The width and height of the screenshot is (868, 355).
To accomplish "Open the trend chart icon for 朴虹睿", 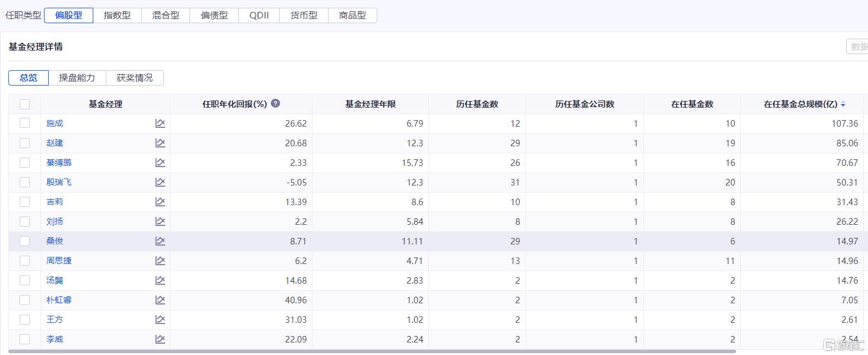I will (160, 300).
